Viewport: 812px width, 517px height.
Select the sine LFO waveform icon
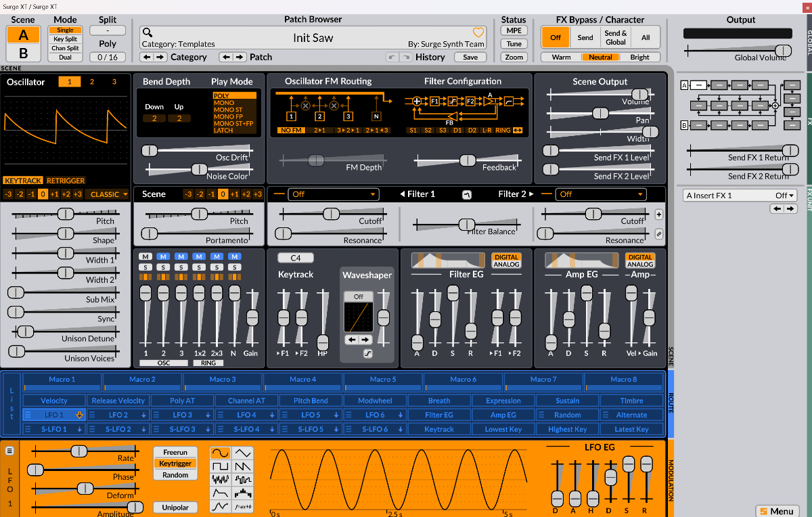tap(221, 453)
